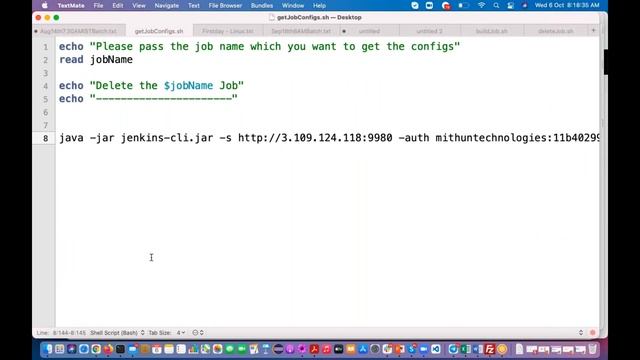
Task: Open Visual Studio Code from the dock
Action: coord(436,349)
